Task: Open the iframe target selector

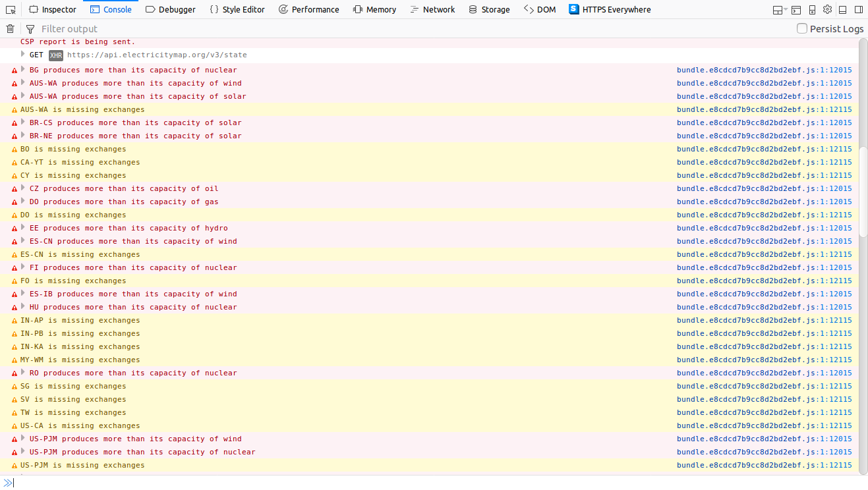Action: [780, 10]
